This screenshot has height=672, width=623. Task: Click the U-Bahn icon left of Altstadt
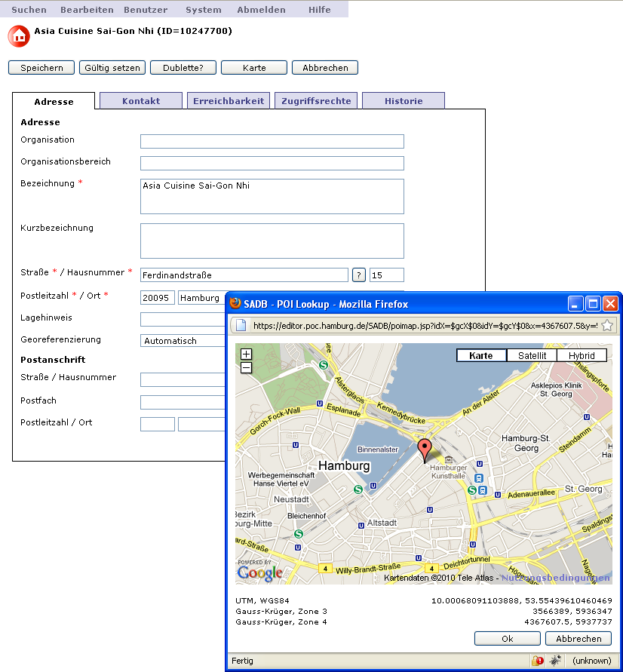coord(361,526)
